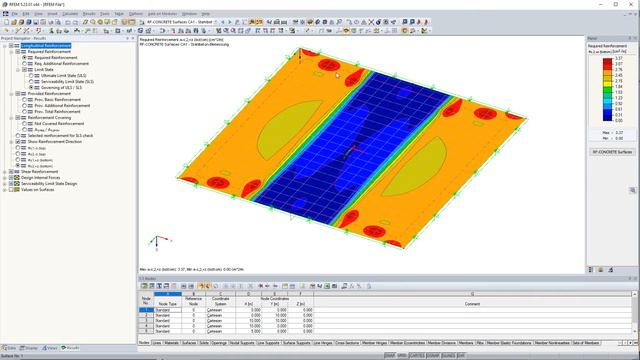The image size is (640, 360).
Task: Select Governing of ULS / SLS radio
Action: tap(31, 87)
